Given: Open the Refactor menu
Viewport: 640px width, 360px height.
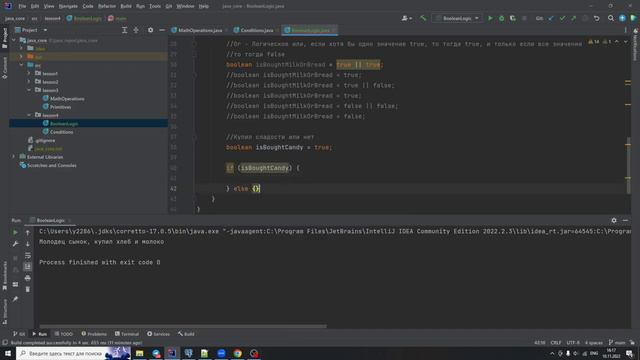Looking at the screenshot, I should point(107,6).
